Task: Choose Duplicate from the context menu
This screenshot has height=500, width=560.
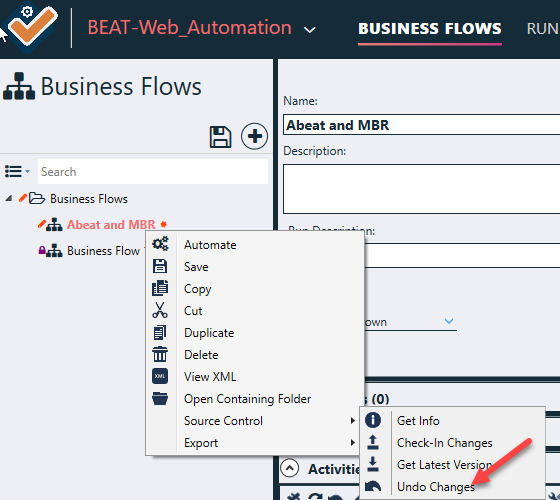Action: [x=209, y=333]
